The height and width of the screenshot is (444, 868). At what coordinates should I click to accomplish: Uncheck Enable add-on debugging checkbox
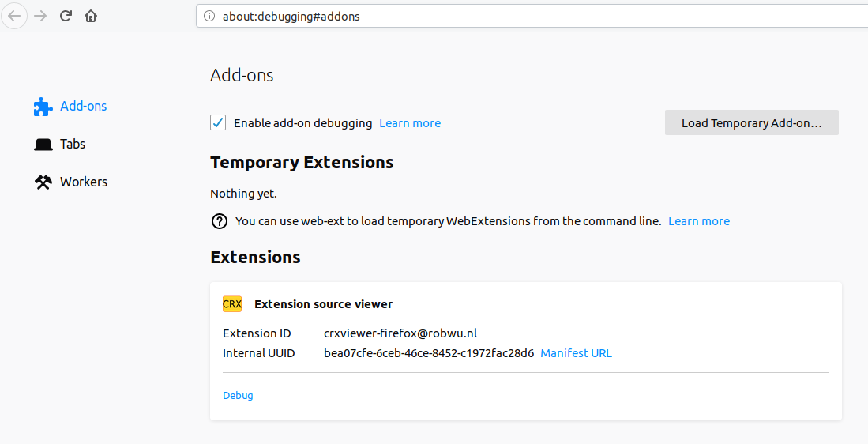(218, 122)
